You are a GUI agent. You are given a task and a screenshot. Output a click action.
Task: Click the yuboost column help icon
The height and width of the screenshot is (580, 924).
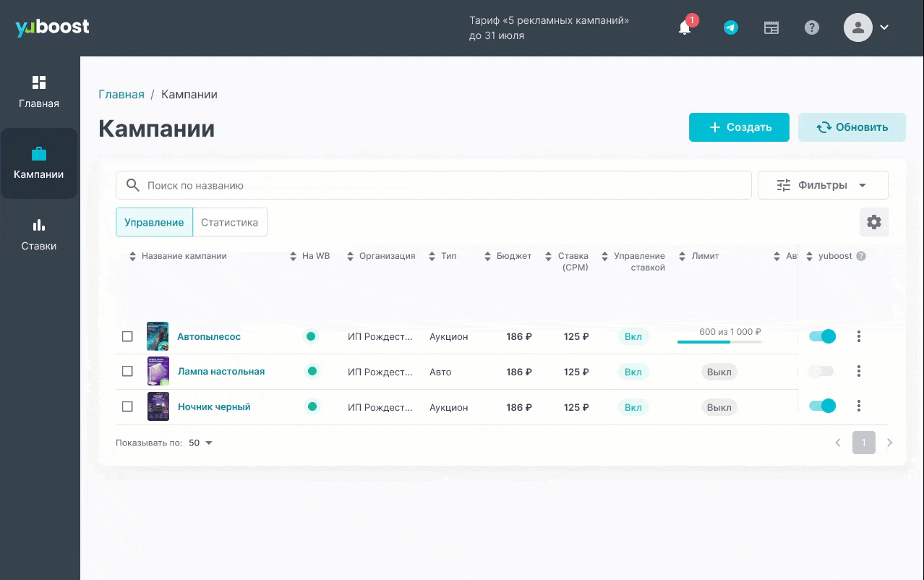[861, 256]
